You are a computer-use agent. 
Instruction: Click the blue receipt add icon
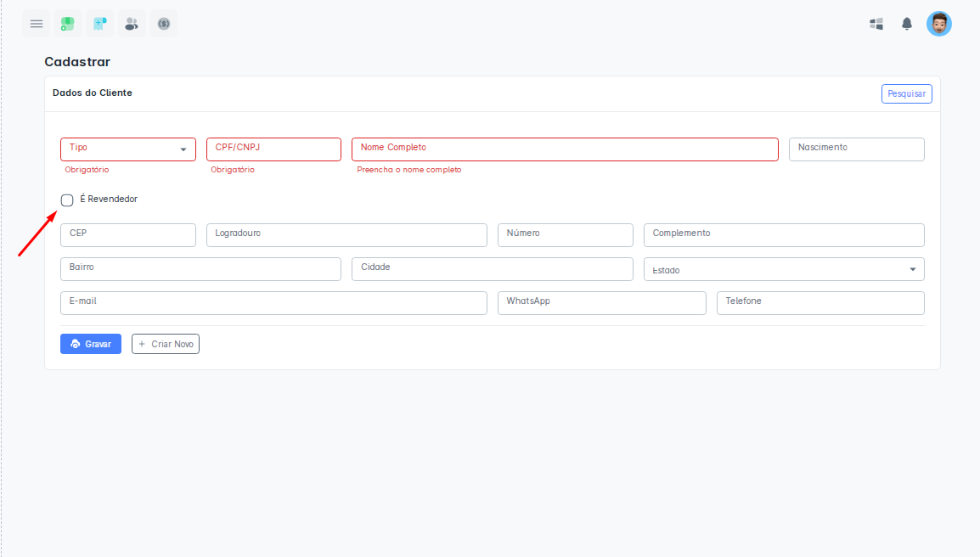[99, 24]
